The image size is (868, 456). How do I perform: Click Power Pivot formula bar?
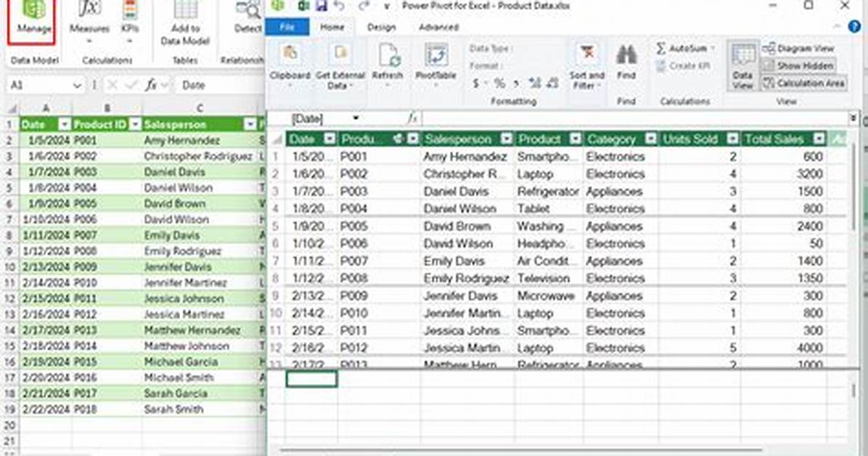pos(634,118)
